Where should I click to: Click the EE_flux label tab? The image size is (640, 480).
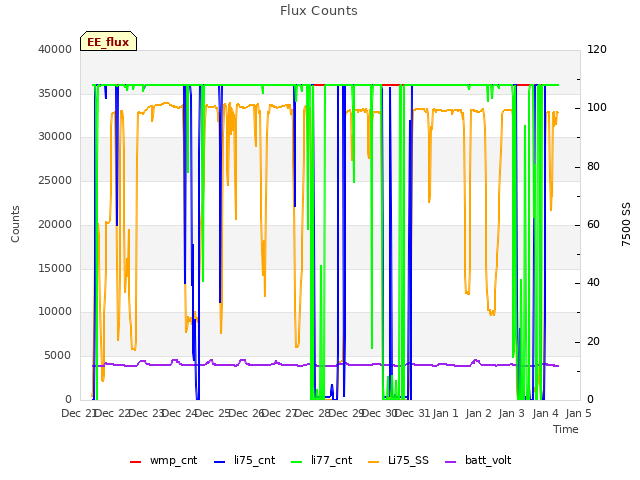click(108, 41)
